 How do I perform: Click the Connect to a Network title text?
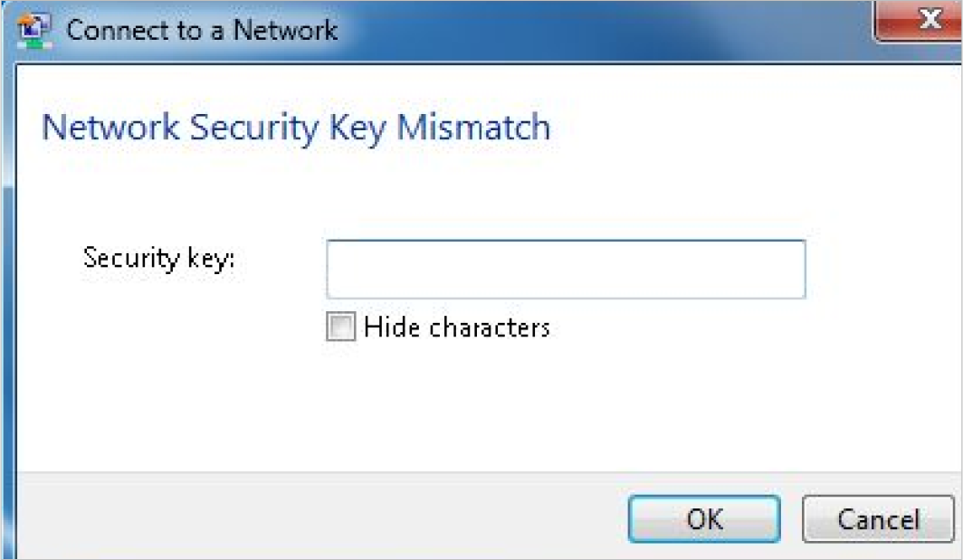coord(202,30)
